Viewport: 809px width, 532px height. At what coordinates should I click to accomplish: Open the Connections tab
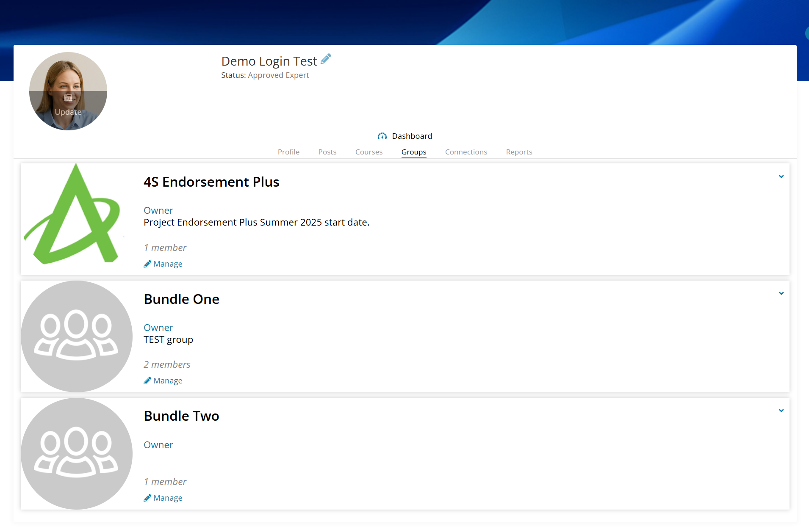(466, 152)
